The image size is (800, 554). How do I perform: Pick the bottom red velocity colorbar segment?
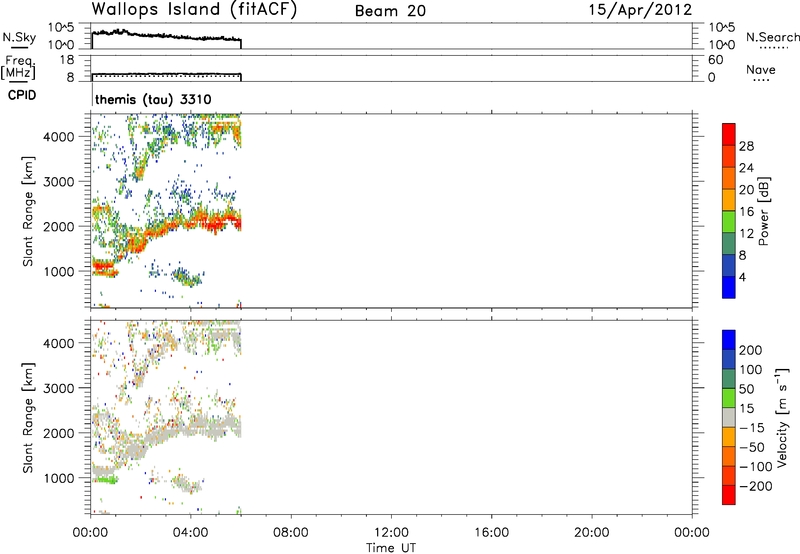(729, 495)
